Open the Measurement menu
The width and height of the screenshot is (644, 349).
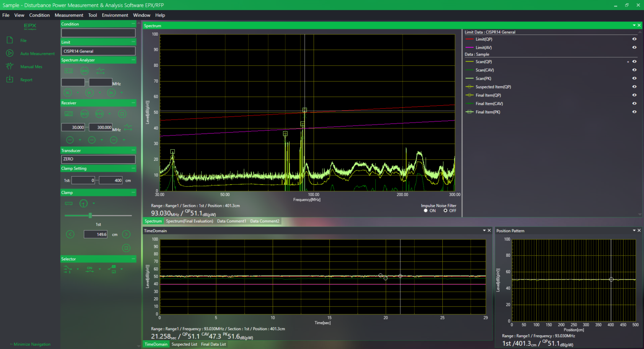click(x=69, y=15)
